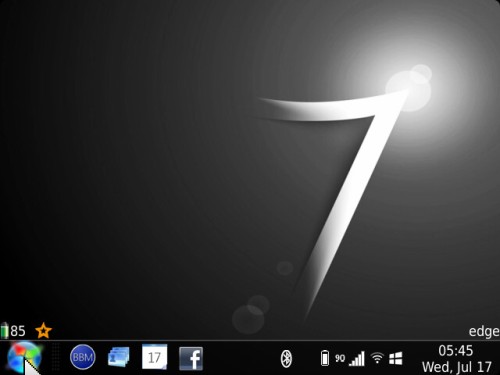Click the Wi-Fi status icon

(377, 358)
